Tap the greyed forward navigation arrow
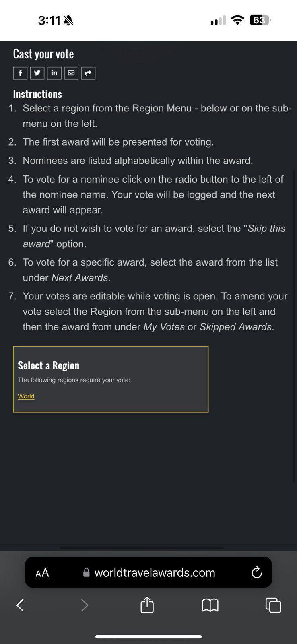The height and width of the screenshot is (644, 297). coord(84,605)
